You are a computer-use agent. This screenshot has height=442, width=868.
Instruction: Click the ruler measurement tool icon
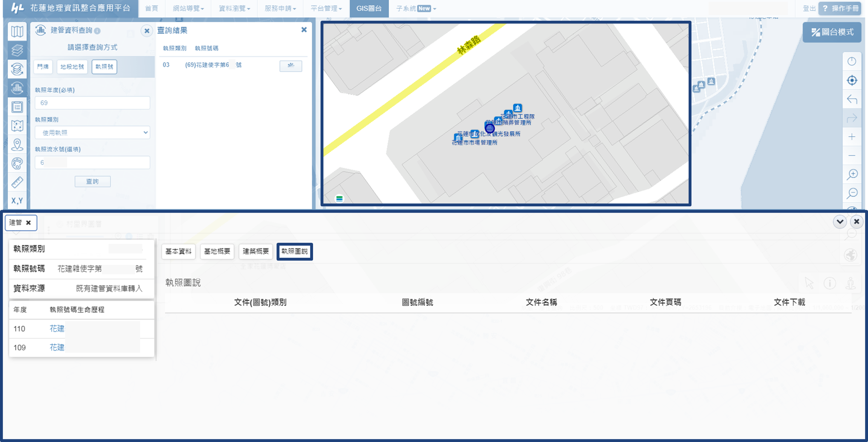[17, 182]
